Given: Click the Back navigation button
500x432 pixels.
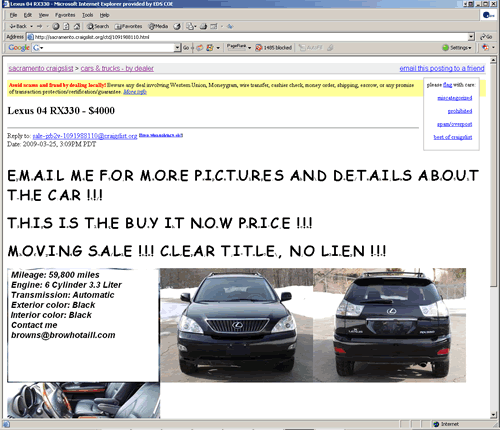Looking at the screenshot, I should pos(18,26).
